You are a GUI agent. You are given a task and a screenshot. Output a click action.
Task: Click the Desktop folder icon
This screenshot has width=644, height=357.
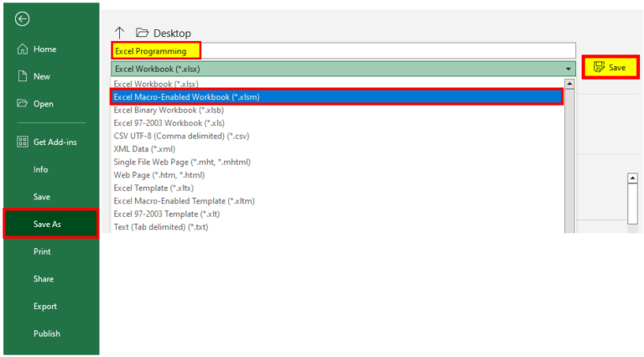(x=142, y=33)
